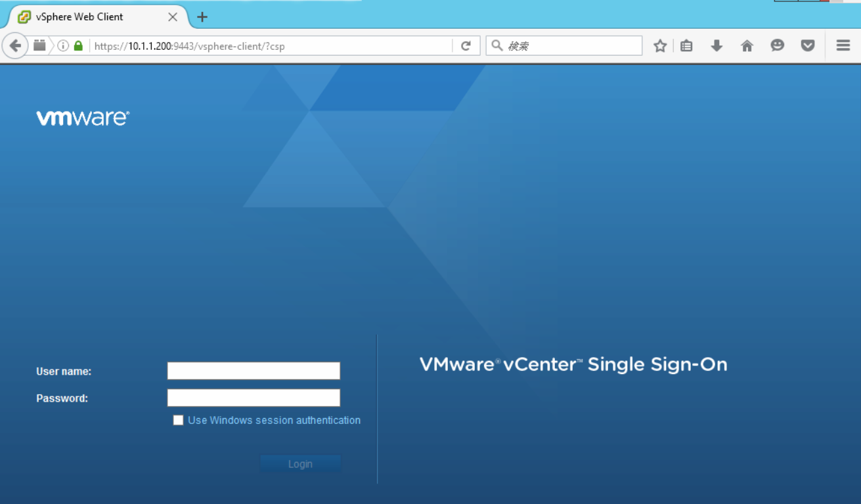Close the vSphere Web Client tab

click(173, 17)
